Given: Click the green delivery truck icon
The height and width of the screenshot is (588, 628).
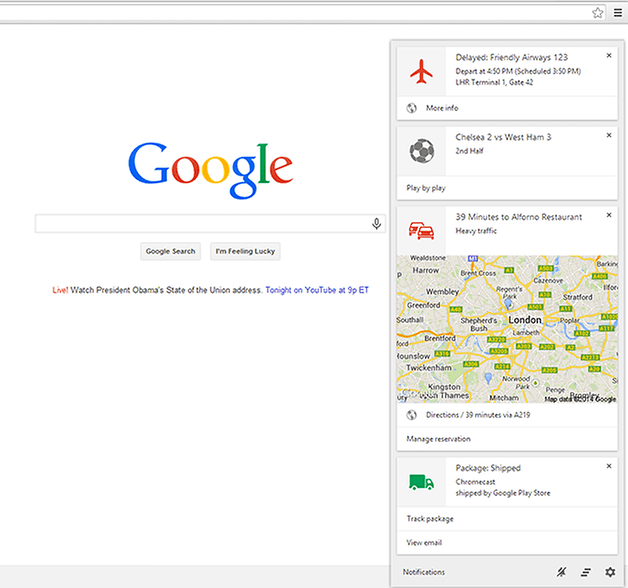Looking at the screenshot, I should (421, 482).
